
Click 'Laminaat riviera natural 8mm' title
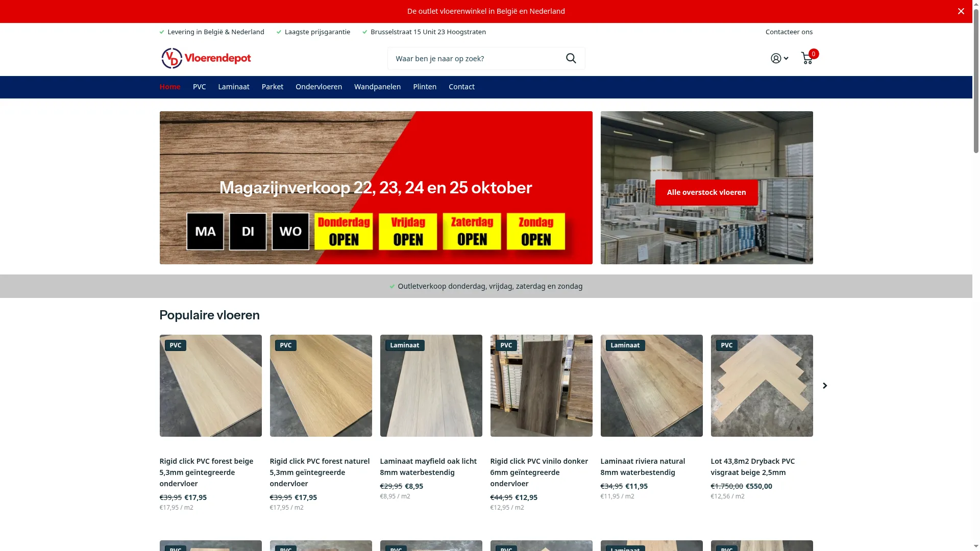pyautogui.click(x=643, y=467)
